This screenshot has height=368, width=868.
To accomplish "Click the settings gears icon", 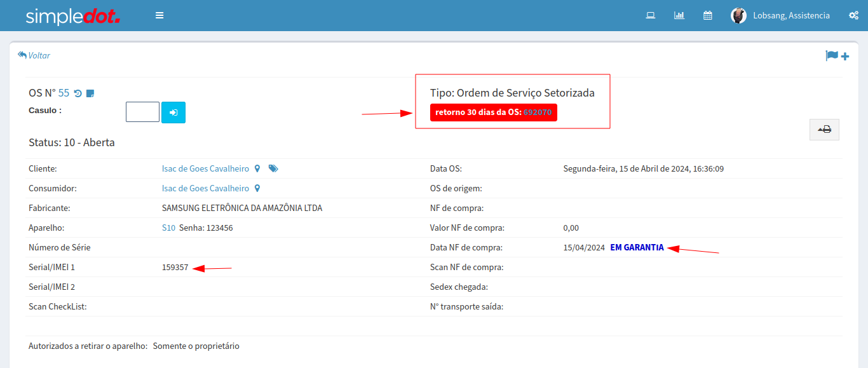I will click(x=853, y=15).
